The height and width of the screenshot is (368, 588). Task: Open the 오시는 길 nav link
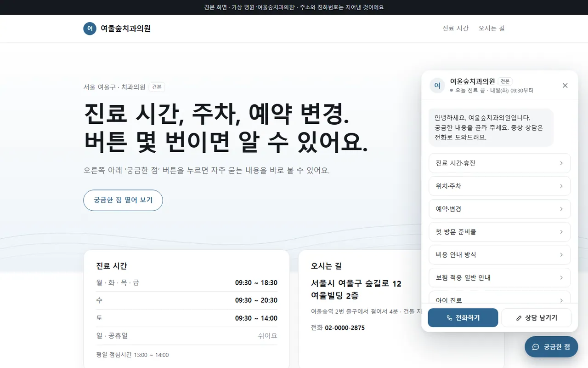[492, 28]
